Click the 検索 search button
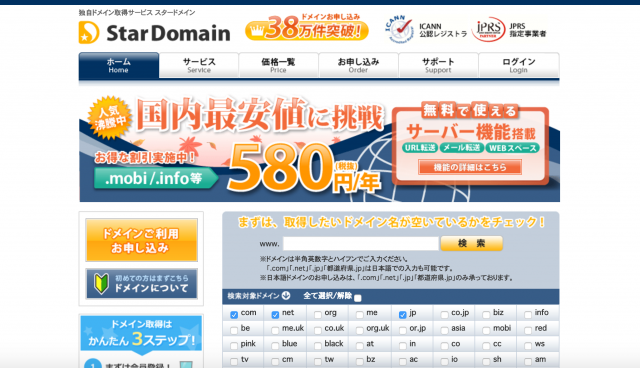640x368 pixels. [471, 244]
